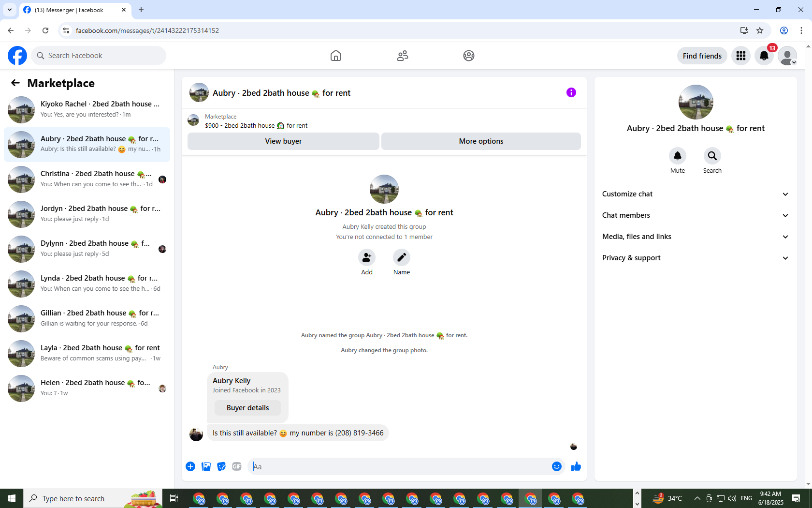Search in conversation magnifier icon
The height and width of the screenshot is (508, 812).
pyautogui.click(x=712, y=156)
